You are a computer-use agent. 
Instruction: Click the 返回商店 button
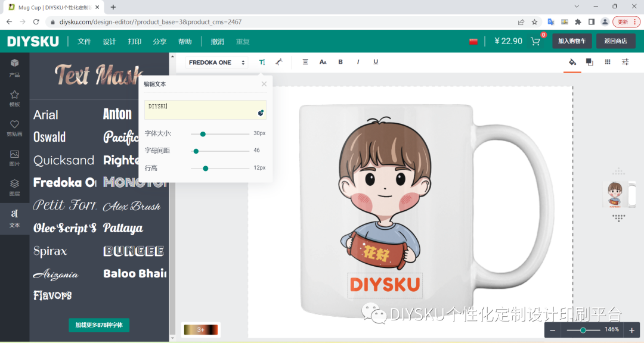point(615,41)
